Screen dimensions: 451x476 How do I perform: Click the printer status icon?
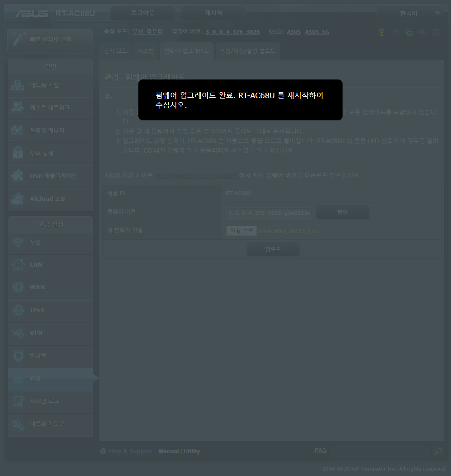(x=436, y=32)
